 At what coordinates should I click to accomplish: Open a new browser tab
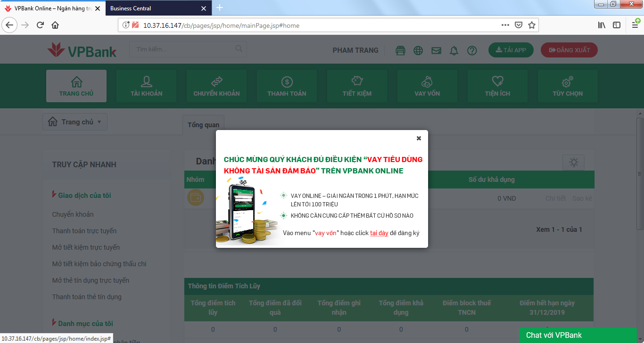[x=220, y=8]
